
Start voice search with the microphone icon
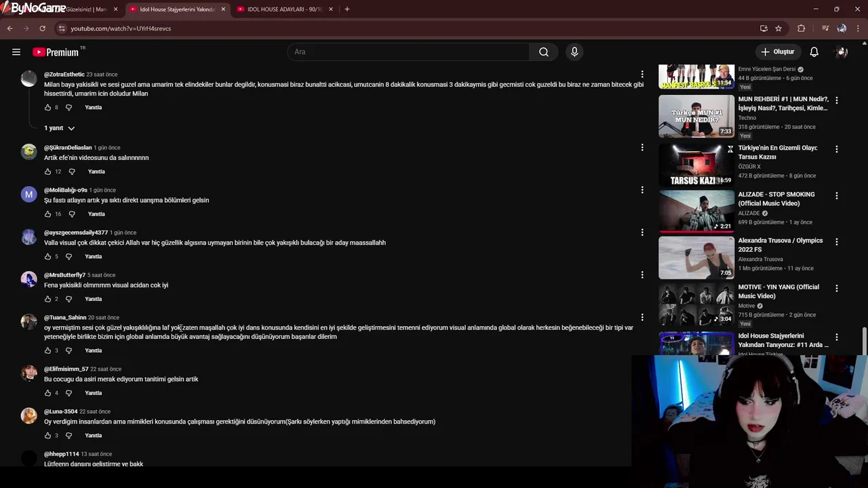[x=574, y=52]
